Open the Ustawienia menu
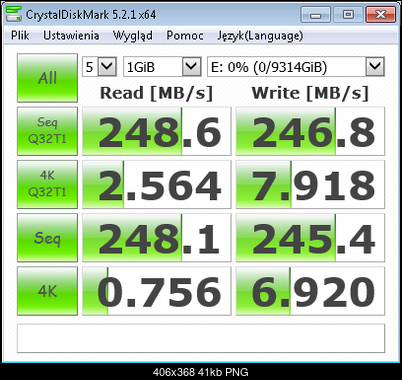This screenshot has width=402, height=380. pyautogui.click(x=71, y=36)
